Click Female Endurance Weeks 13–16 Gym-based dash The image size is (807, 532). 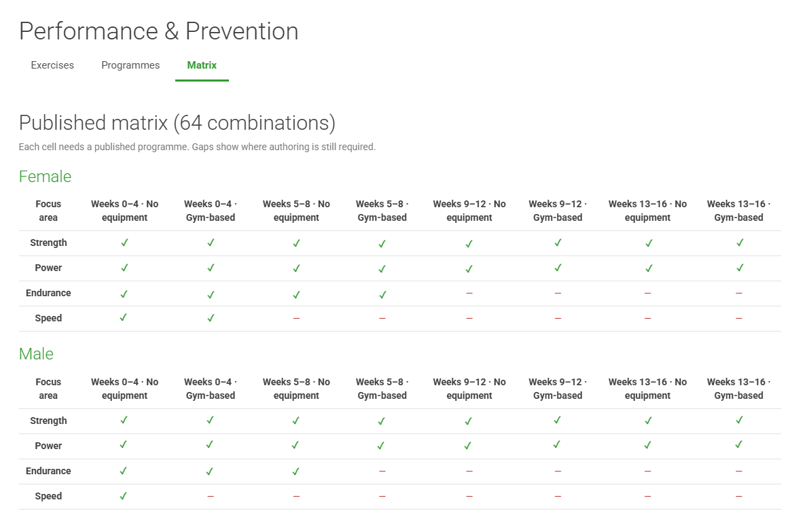738,293
